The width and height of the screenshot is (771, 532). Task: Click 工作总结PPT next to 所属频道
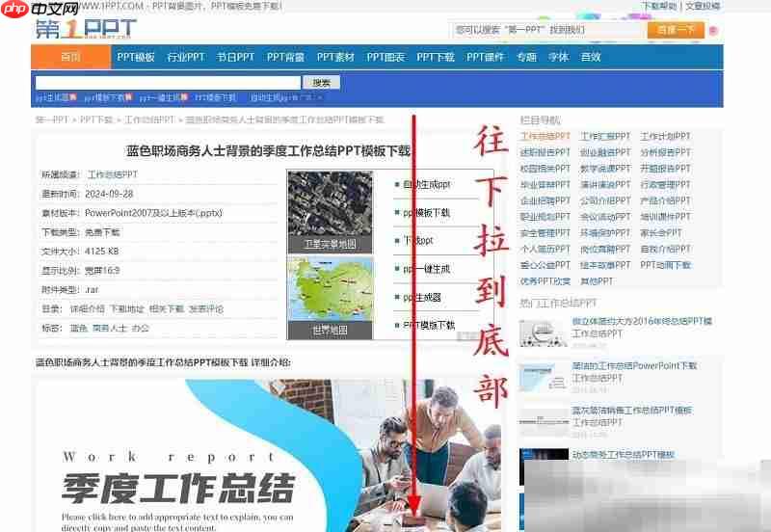click(x=113, y=174)
